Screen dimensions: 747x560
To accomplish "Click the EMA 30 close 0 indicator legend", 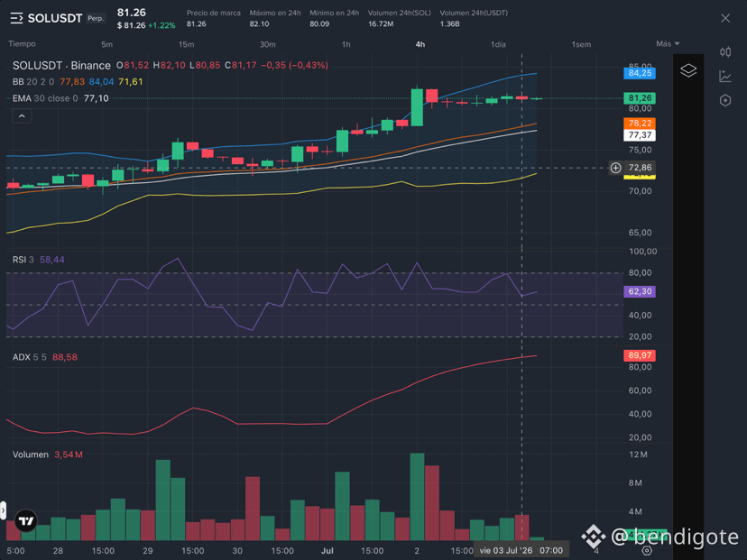I will 45,98.
